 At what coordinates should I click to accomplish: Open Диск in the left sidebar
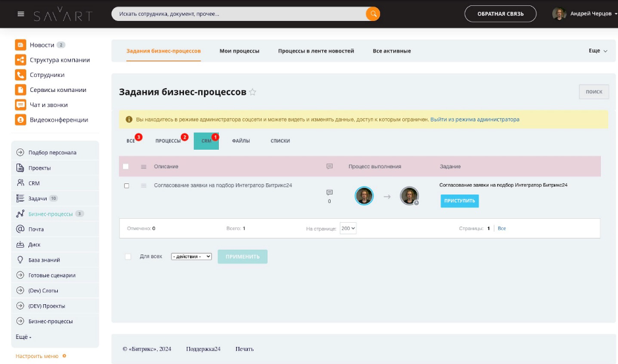point(34,244)
